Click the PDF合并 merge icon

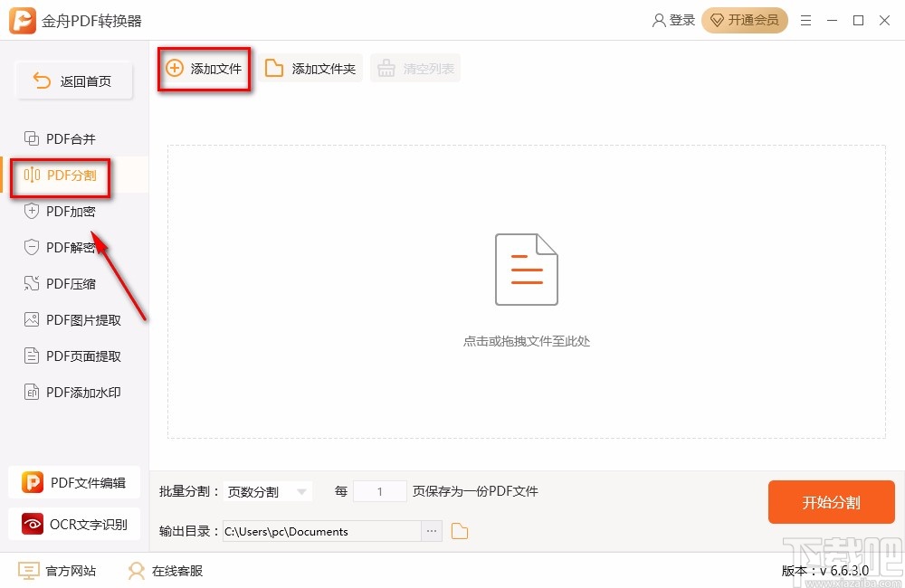(31, 138)
